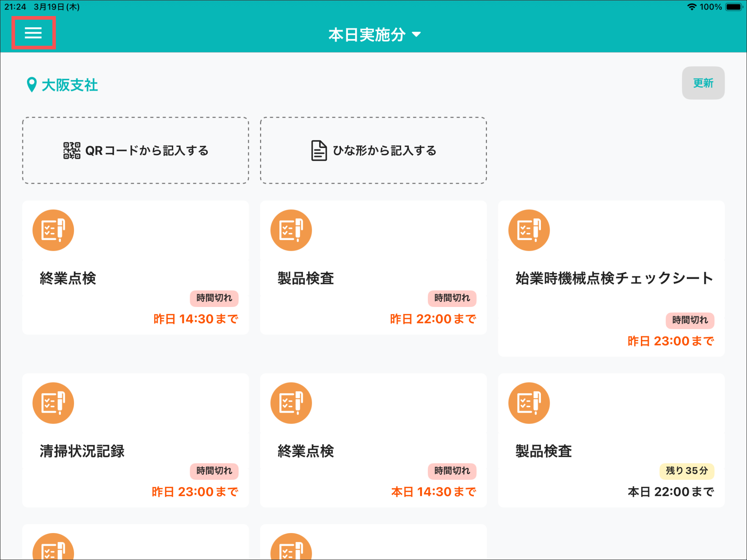Click the 本日実施分 dropdown arrow
This screenshot has width=747, height=560.
point(416,35)
